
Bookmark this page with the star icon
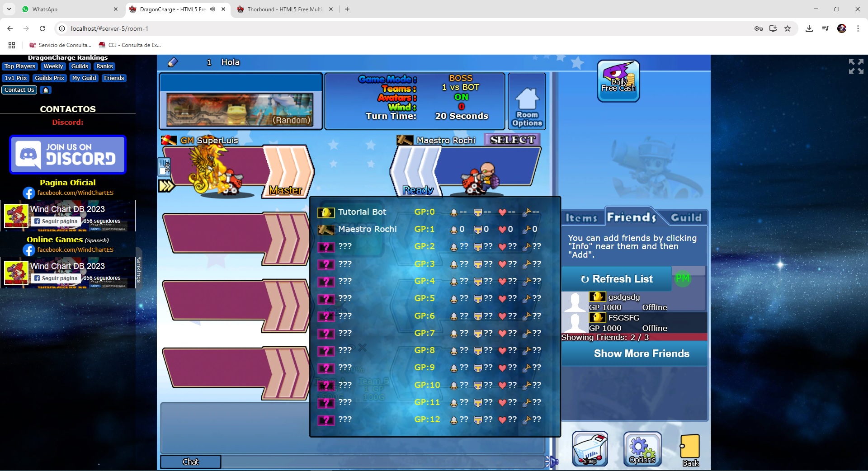[x=788, y=28]
